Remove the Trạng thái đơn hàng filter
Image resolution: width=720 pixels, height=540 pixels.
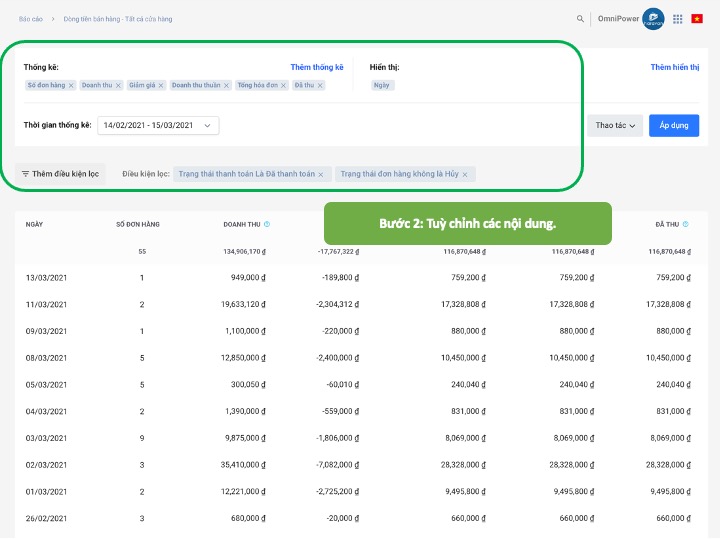tap(465, 174)
